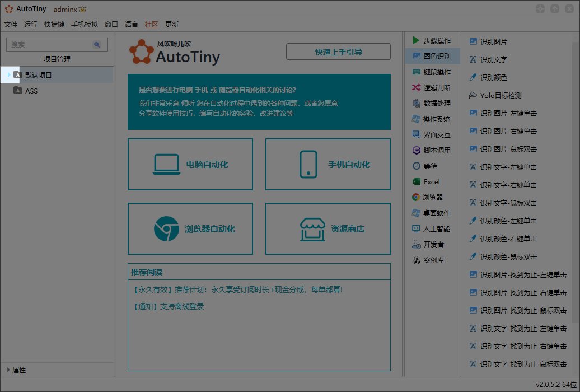Image resolution: width=580 pixels, height=392 pixels.
Task: Open the 支持离线登录 notice link
Action: 169,306
